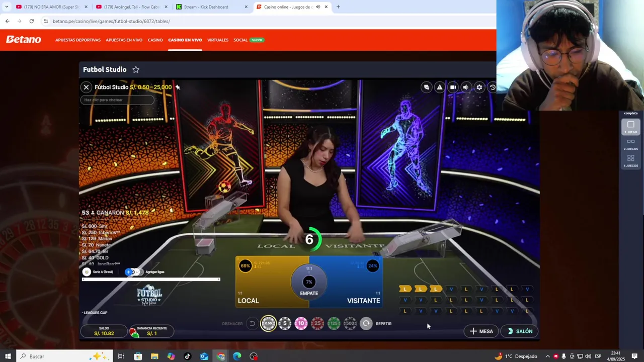Open the notifications center icon
Viewport: 644px width, 362px height.
pos(634,356)
